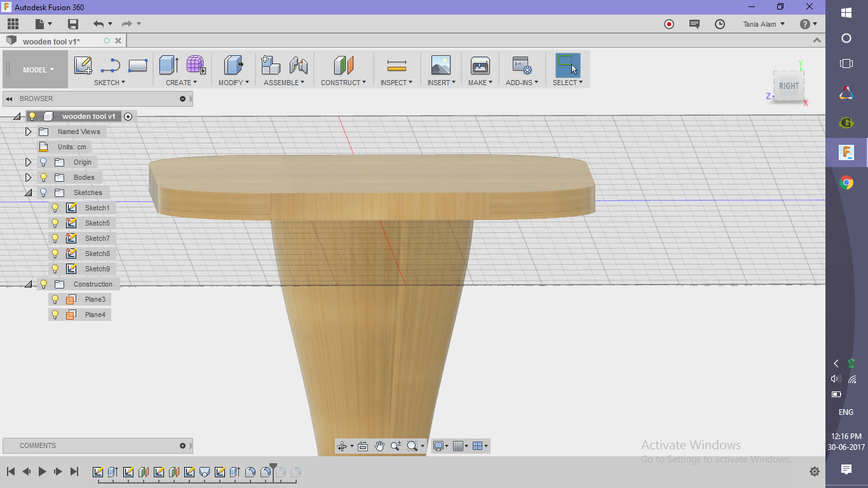This screenshot has width=868, height=488.
Task: Click the Undo arrow
Action: pos(98,24)
